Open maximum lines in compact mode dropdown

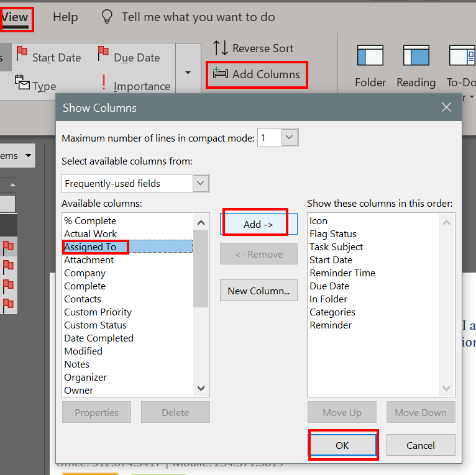click(x=289, y=138)
